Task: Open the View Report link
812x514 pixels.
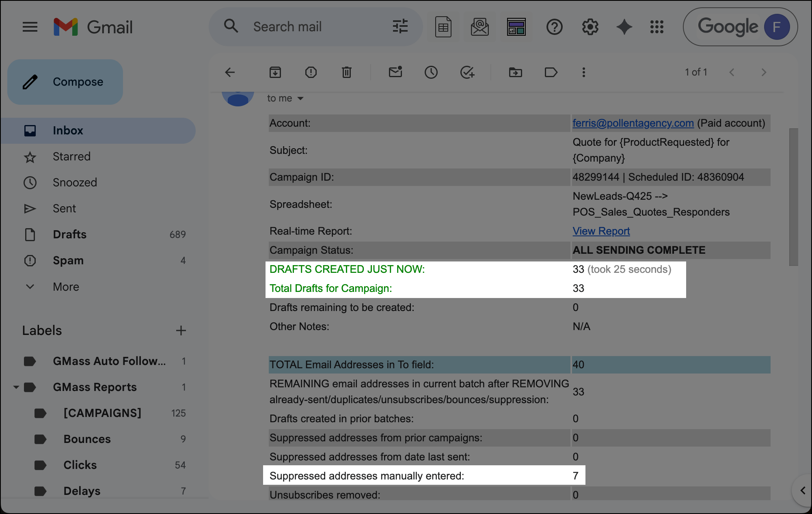Action: click(601, 231)
